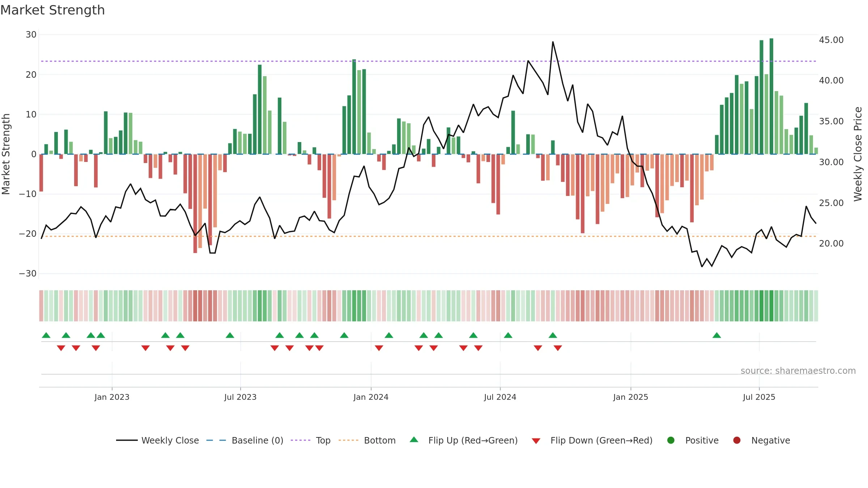Click the 25.00 price axis label
The height and width of the screenshot is (488, 868).
[x=831, y=203]
